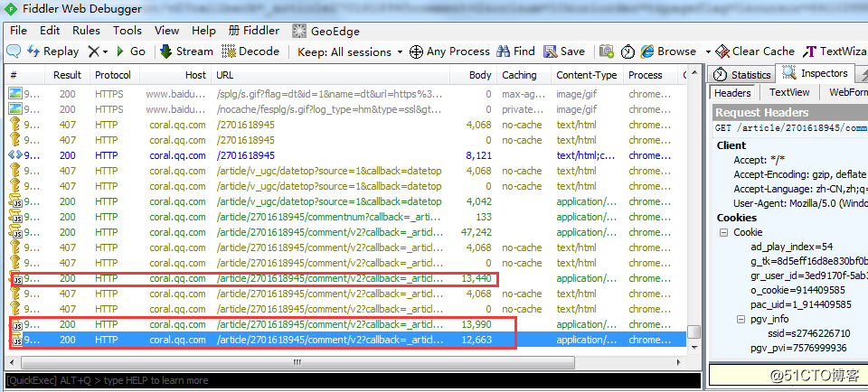This screenshot has width=868, height=392.
Task: Open the Remove sessions dropdown arrow
Action: 105,52
